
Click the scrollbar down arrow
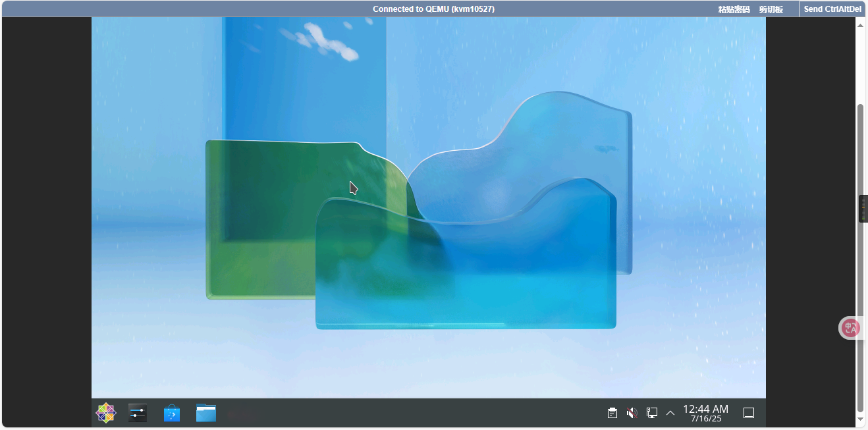tap(860, 418)
